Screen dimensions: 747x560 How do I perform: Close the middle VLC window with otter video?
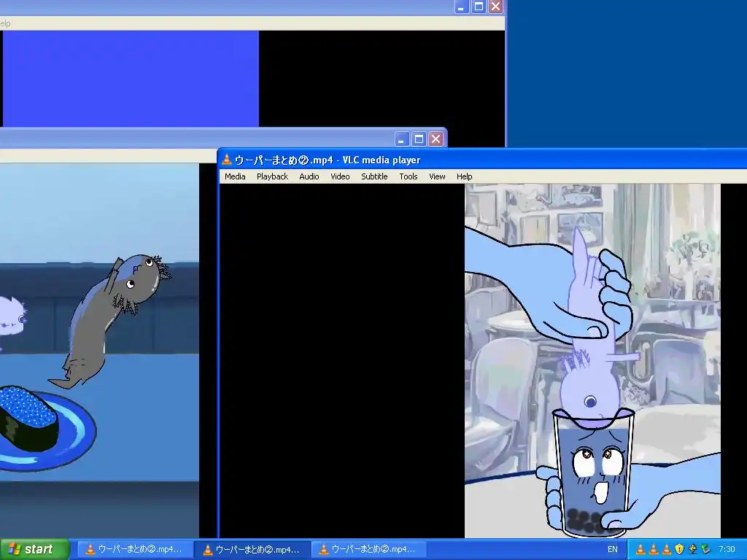436,139
